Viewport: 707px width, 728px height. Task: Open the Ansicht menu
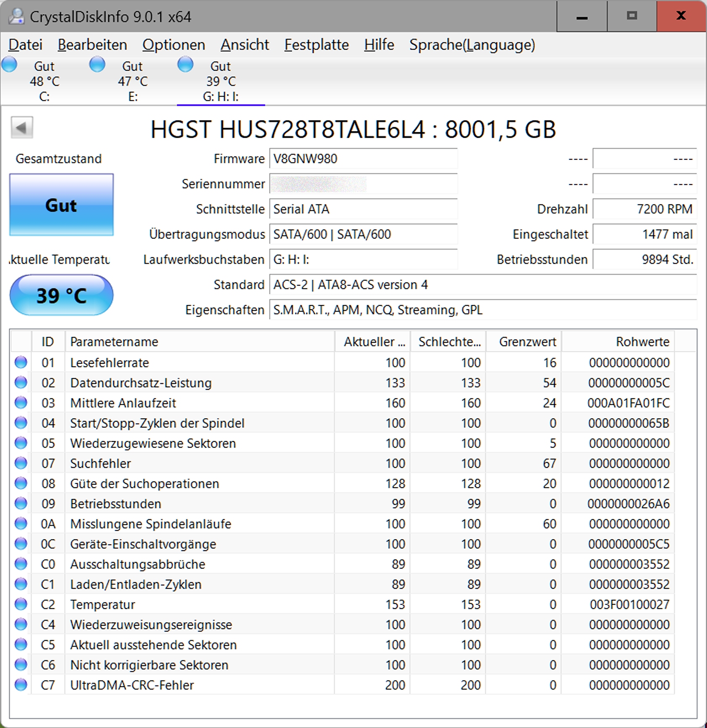(245, 45)
